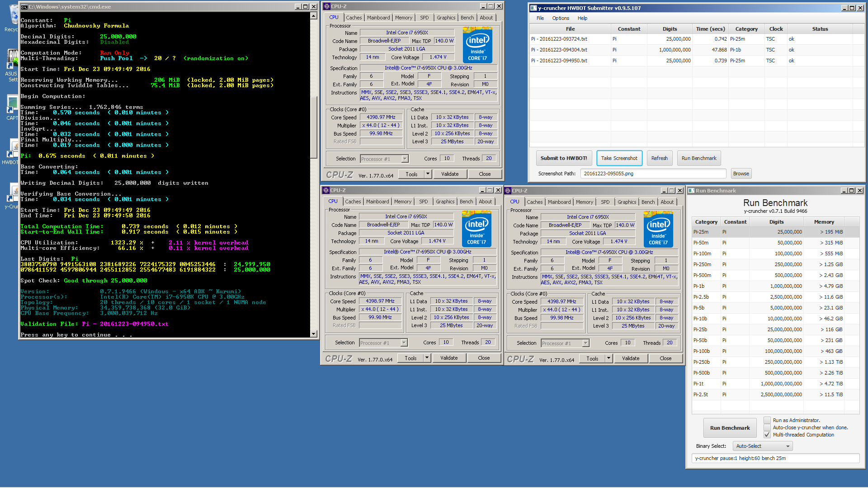
Task: Open Processor #1 selection in bottom-right CPU-Z
Action: click(x=566, y=343)
